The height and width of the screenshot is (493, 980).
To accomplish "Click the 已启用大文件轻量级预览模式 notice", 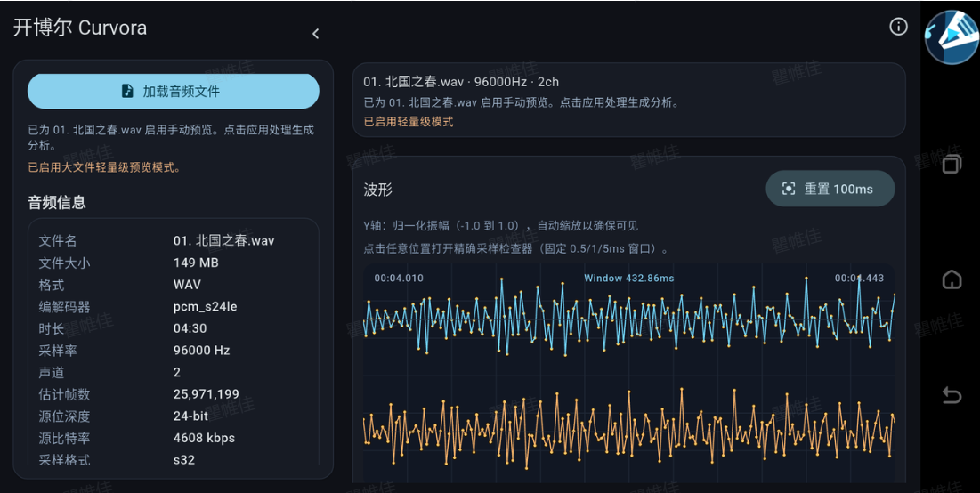I will pyautogui.click(x=104, y=167).
